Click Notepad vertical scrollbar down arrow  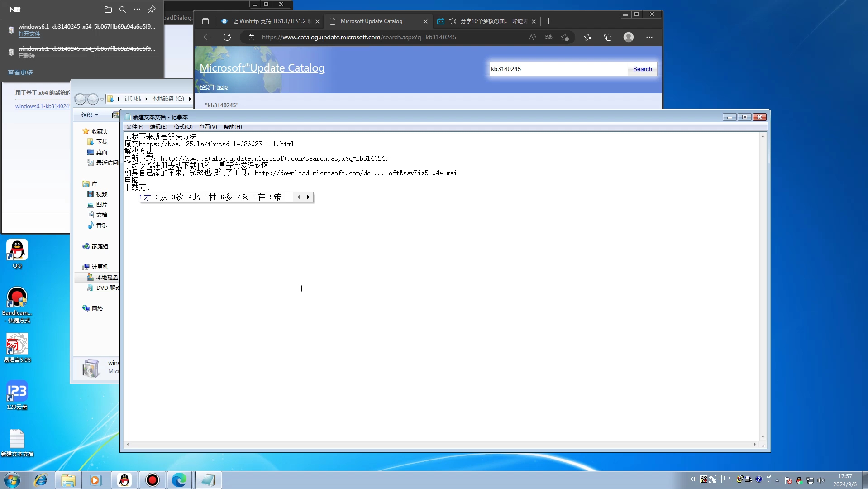click(763, 437)
